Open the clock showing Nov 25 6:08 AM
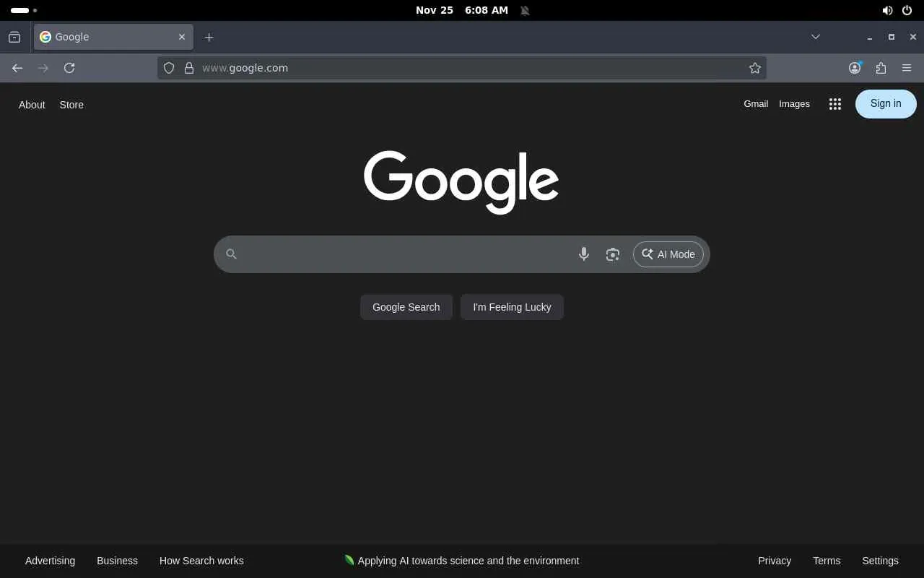924x578 pixels. tap(462, 10)
